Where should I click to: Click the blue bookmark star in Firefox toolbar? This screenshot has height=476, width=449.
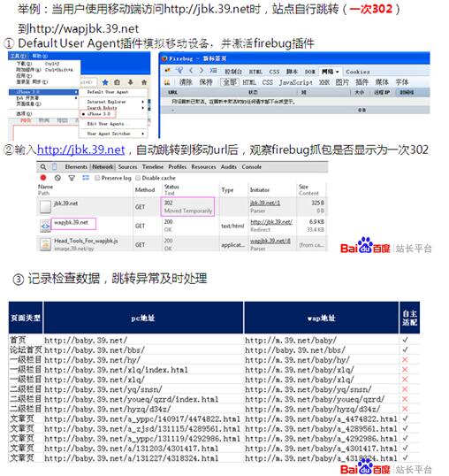pos(105,82)
